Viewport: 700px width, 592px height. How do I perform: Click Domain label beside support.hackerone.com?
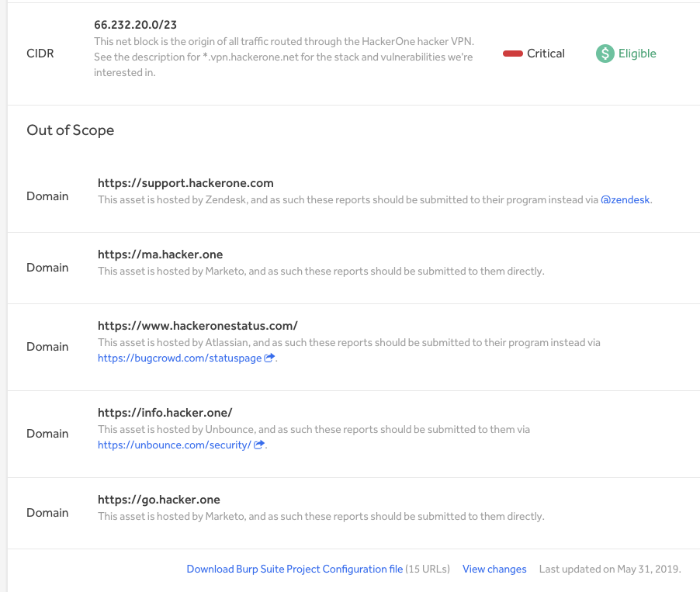point(47,196)
